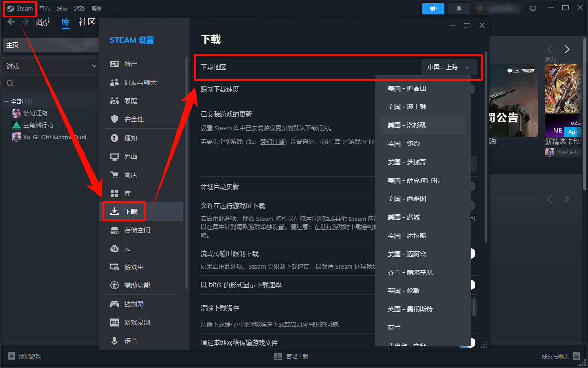Click the forward navigation arrow

[25, 22]
